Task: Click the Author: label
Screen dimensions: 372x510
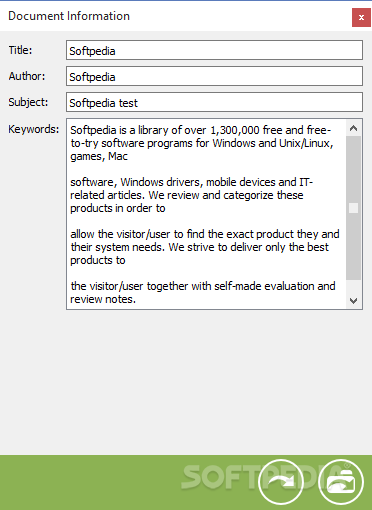Action: coord(27,76)
